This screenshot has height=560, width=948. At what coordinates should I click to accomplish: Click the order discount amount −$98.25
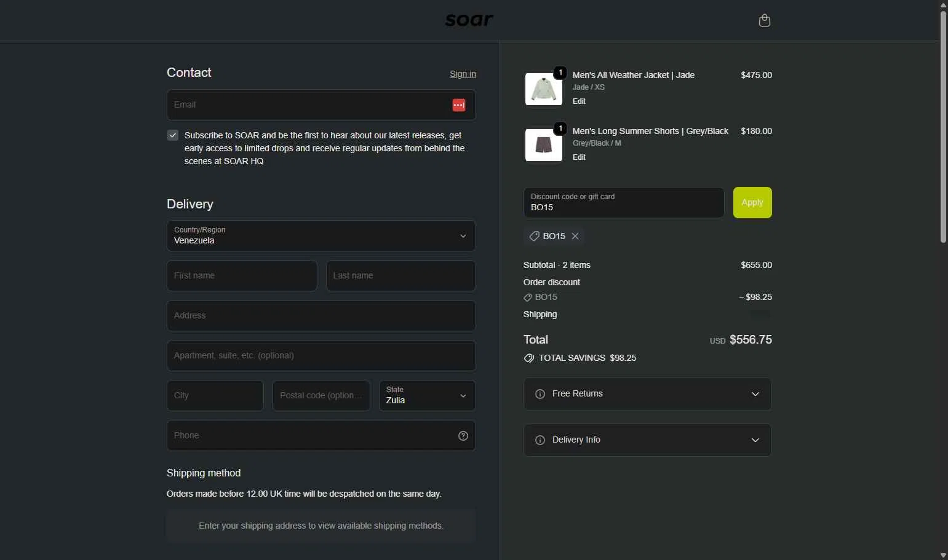[x=755, y=297]
